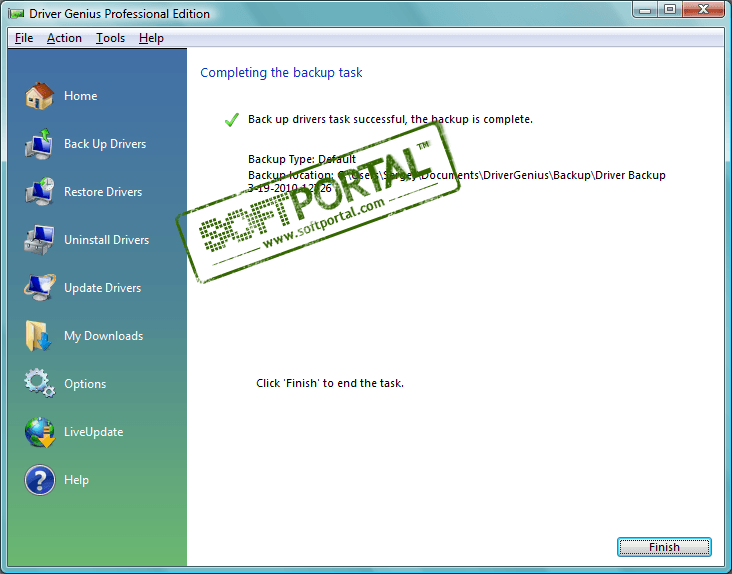Click "Click 'Finish' to end the task" text
Viewport: 732px width, 574px height.
pos(330,383)
